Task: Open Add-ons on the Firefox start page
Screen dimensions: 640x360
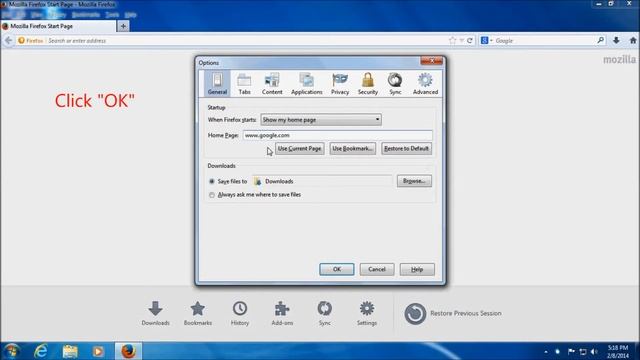Action: pyautogui.click(x=282, y=313)
